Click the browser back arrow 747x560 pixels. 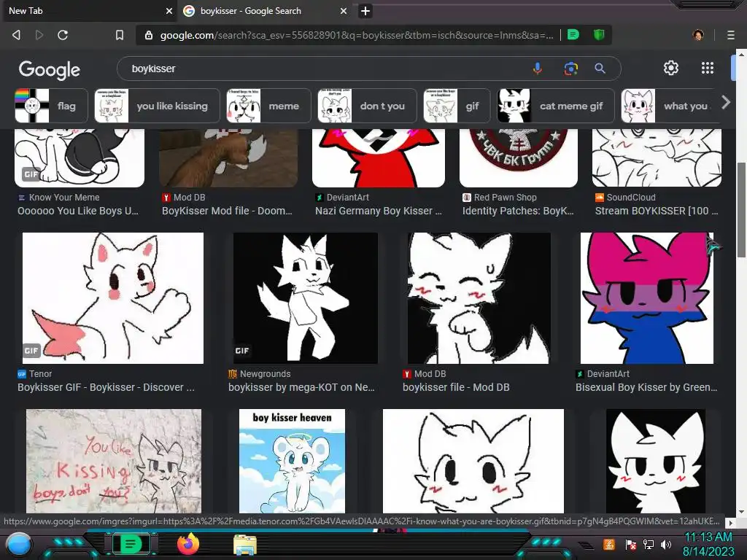(16, 35)
